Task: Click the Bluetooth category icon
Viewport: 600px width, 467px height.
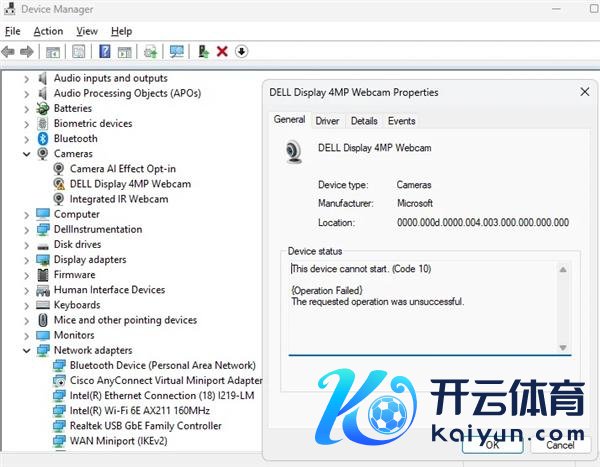Action: point(43,138)
